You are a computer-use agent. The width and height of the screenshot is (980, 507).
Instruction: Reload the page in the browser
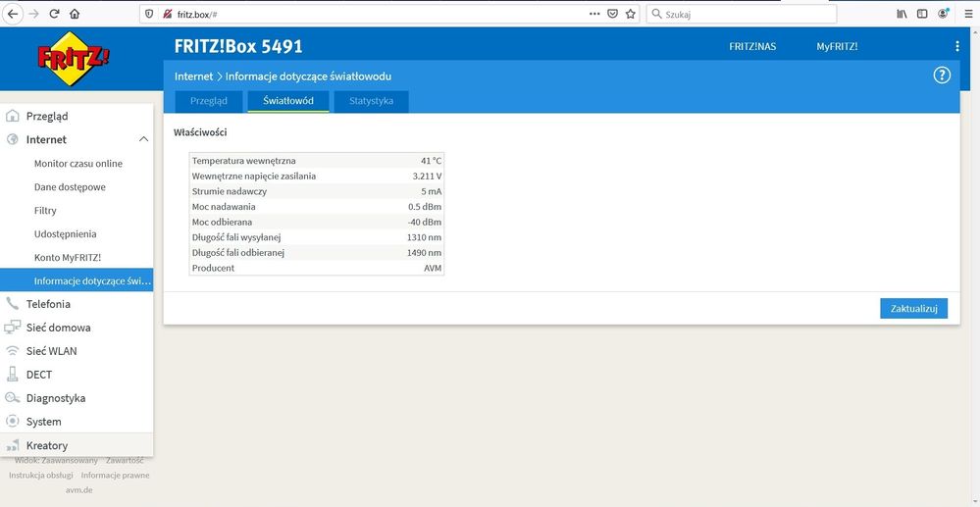[x=54, y=14]
